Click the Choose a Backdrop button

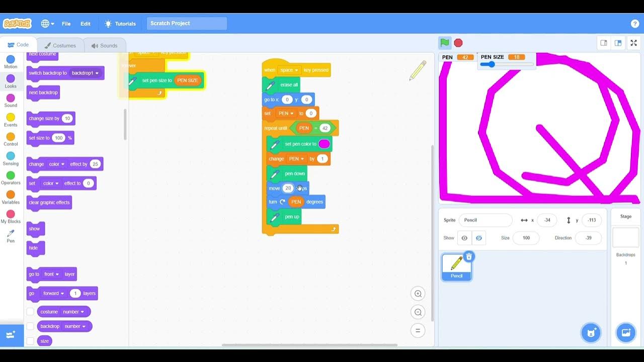(626, 333)
